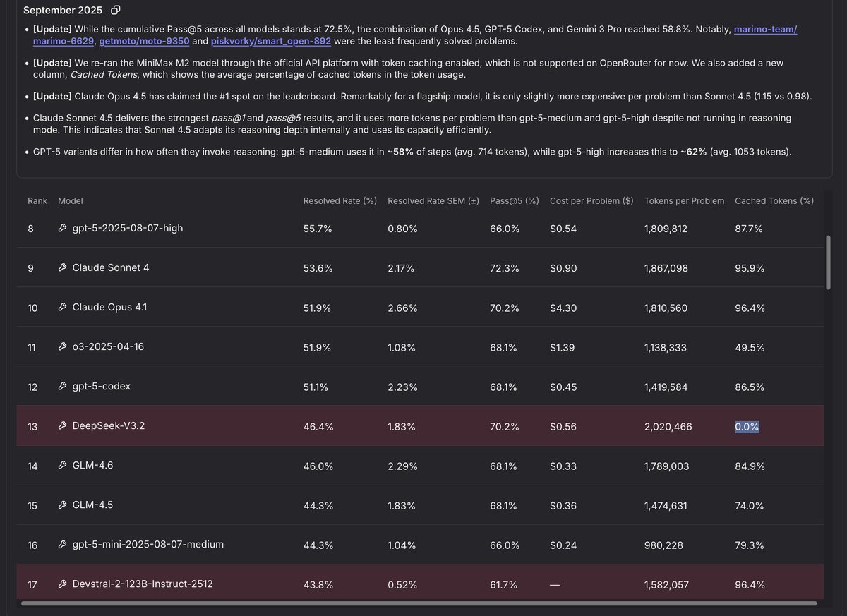Click the wrench icon beside Devstral-2-123B-Instruct-2512

[63, 584]
